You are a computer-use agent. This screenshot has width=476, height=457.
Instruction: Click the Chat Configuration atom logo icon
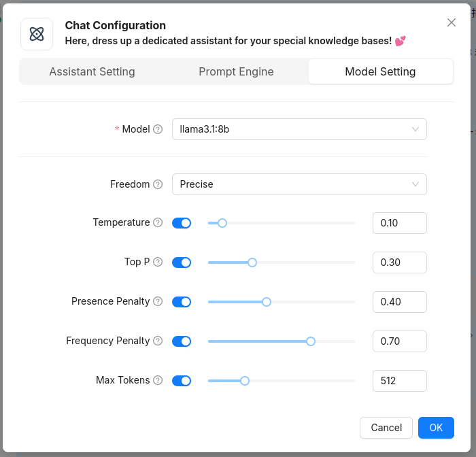(x=37, y=34)
